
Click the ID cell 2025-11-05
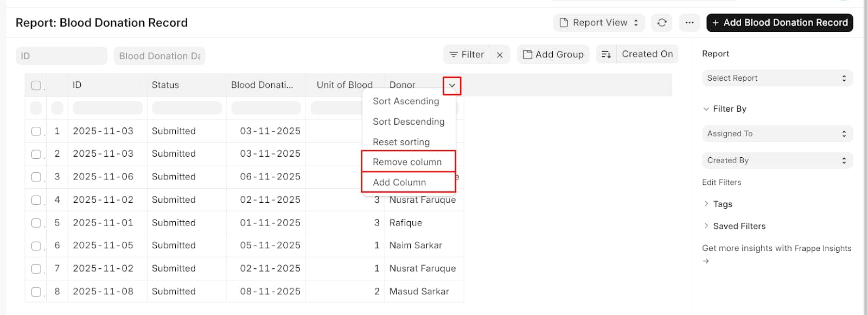[103, 246]
